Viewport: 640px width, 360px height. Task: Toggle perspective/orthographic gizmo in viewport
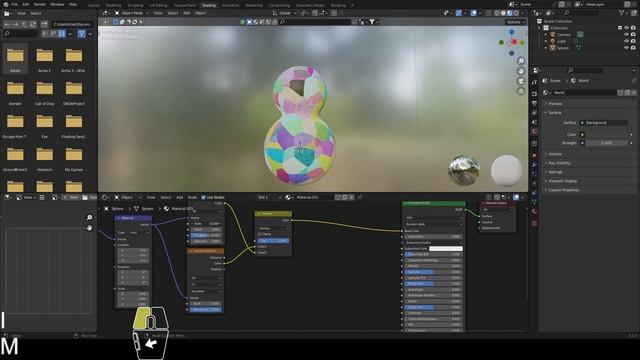pyautogui.click(x=521, y=91)
